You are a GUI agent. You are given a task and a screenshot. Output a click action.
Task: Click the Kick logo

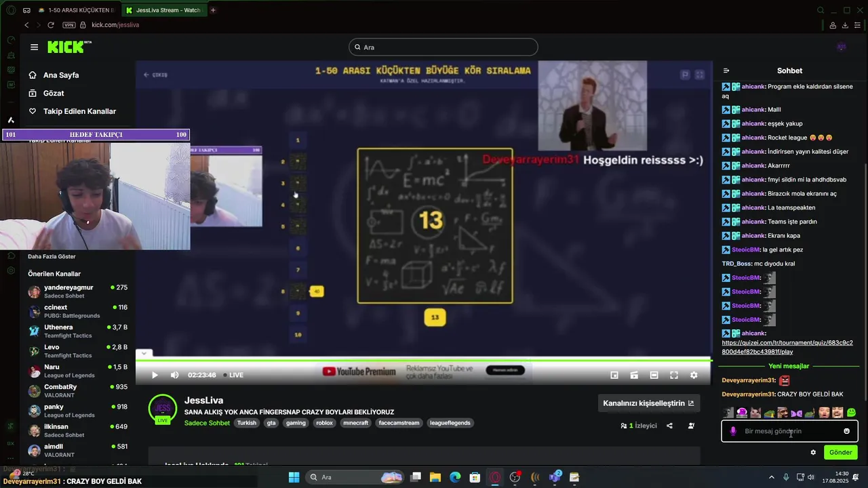(69, 47)
